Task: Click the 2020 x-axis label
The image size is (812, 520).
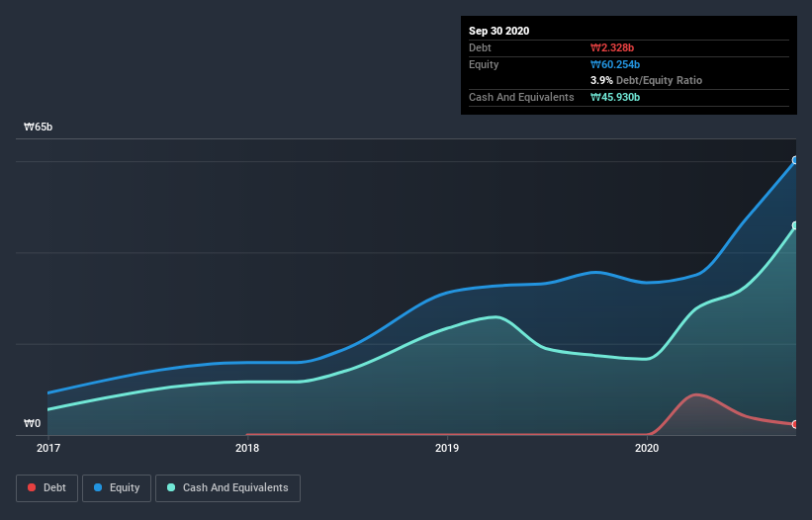Action: click(x=647, y=448)
